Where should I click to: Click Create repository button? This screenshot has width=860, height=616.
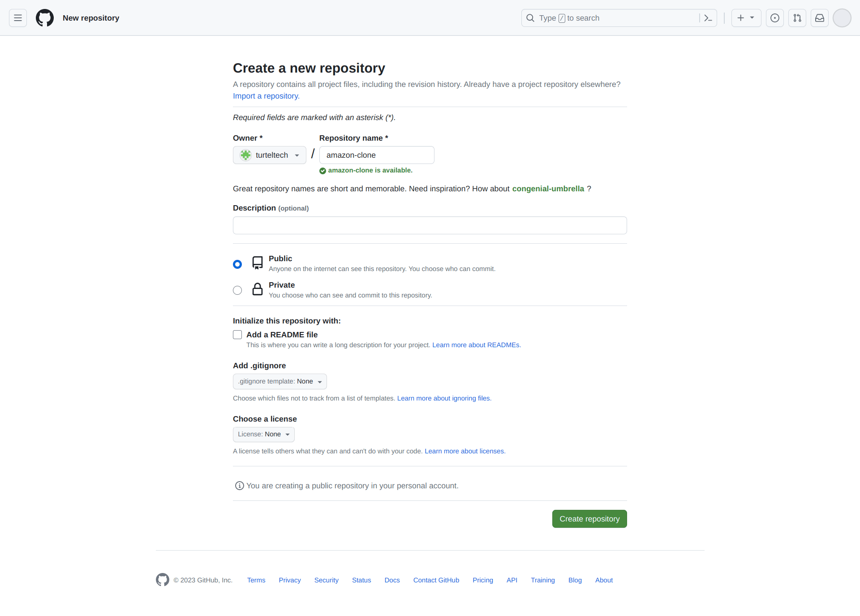click(x=589, y=519)
